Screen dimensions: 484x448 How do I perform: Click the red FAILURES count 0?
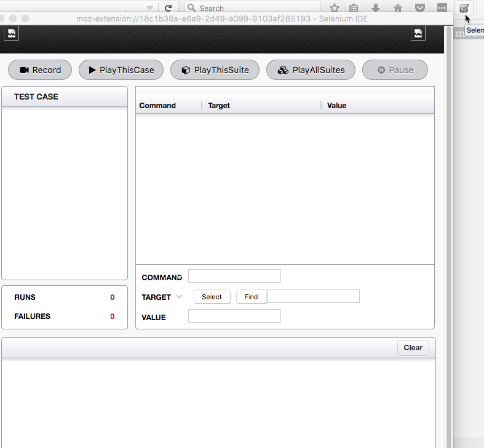point(113,316)
